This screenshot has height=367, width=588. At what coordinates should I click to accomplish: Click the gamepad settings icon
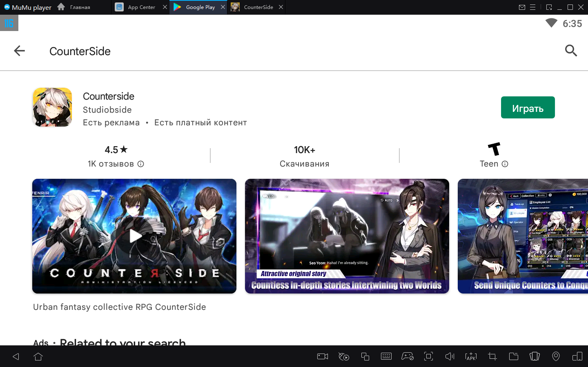407,356
